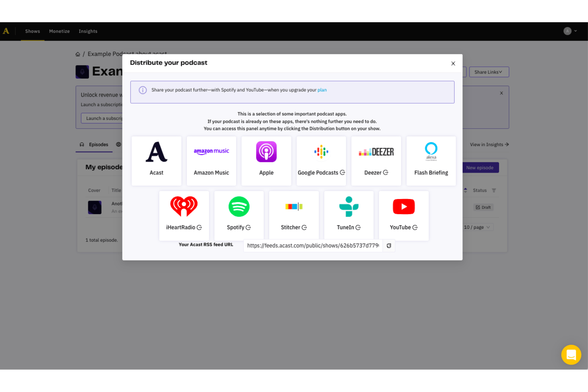Open the Amazon Music tile

[211, 161]
